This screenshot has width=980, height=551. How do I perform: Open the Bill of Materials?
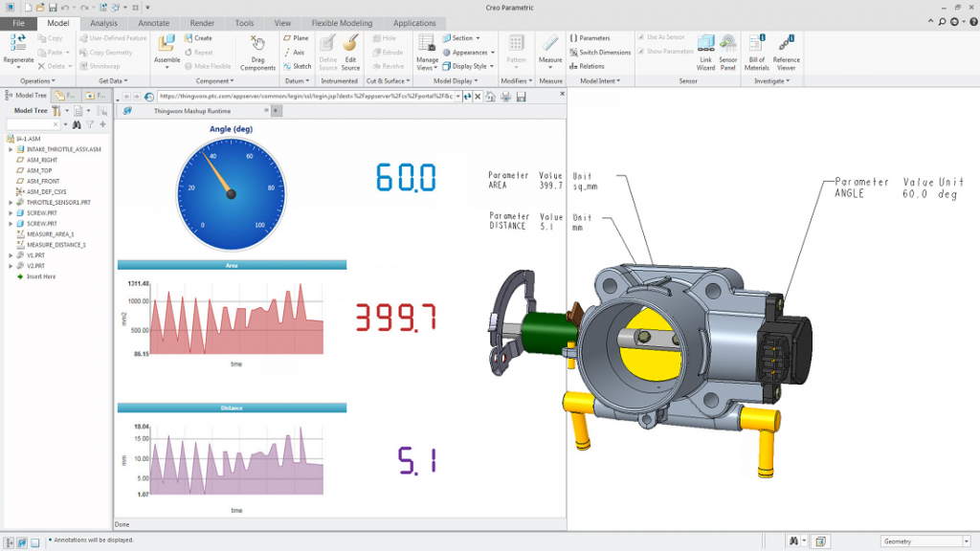tap(757, 52)
